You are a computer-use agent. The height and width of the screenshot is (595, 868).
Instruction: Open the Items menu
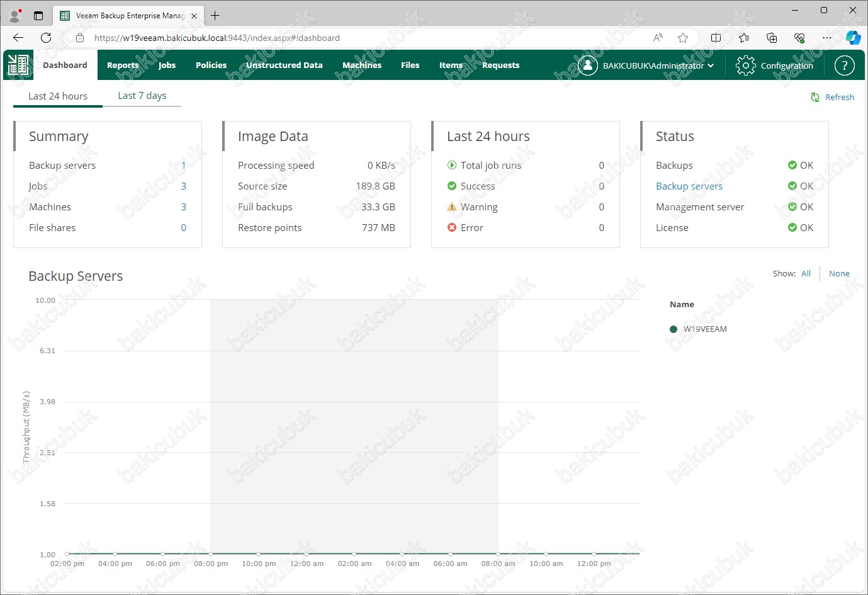tap(451, 65)
